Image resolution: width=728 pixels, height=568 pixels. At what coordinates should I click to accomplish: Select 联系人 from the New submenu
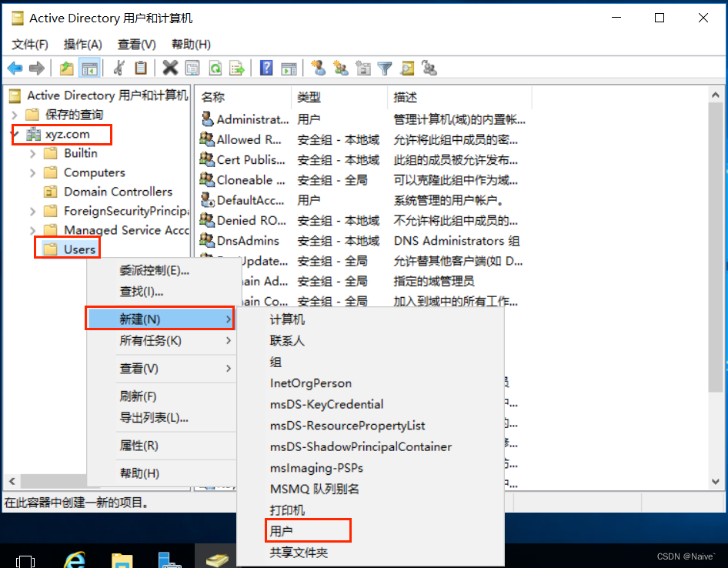click(x=370, y=341)
